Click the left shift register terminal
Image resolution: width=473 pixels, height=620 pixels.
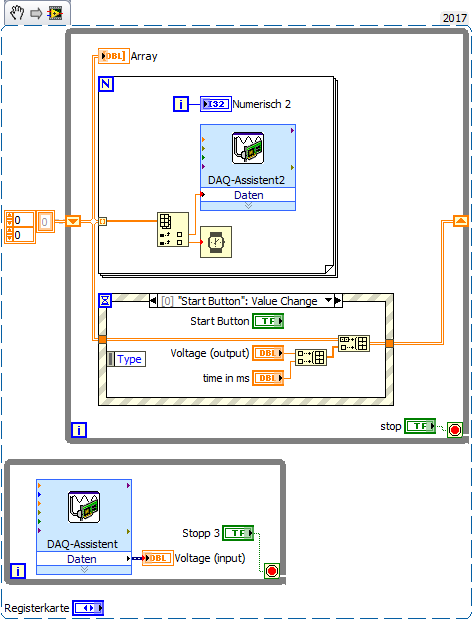[73, 221]
